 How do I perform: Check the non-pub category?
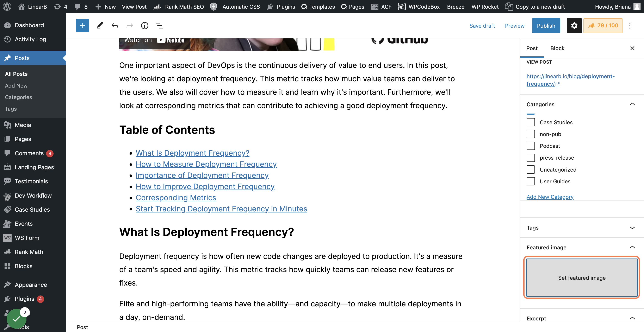click(x=531, y=134)
